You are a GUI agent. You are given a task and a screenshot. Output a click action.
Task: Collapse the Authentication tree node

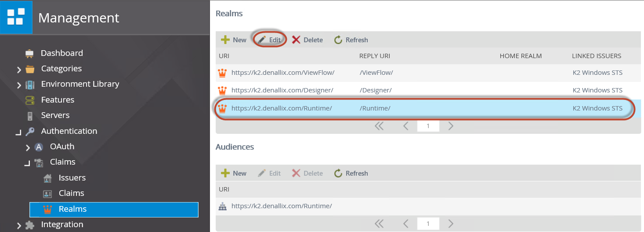(x=18, y=132)
